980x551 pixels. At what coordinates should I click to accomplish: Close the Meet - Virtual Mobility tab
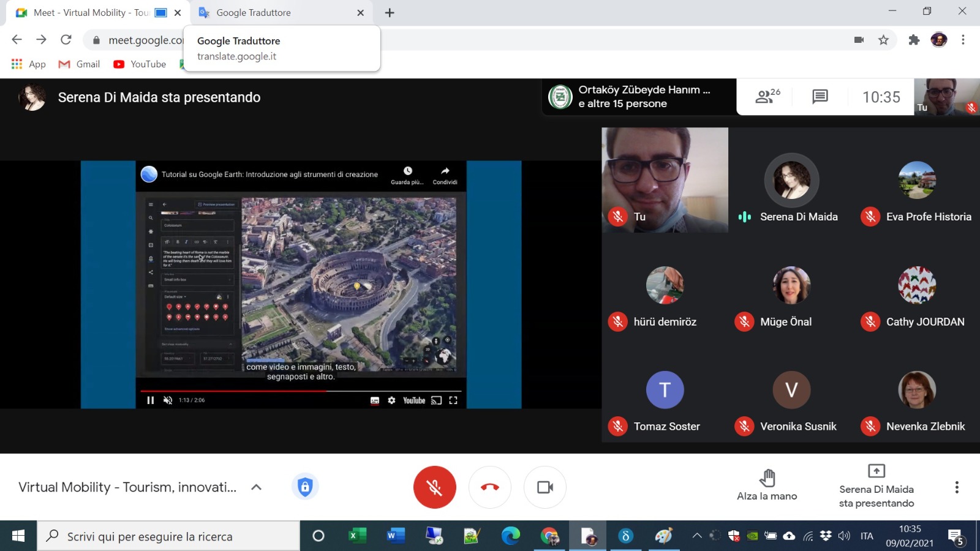(x=178, y=13)
